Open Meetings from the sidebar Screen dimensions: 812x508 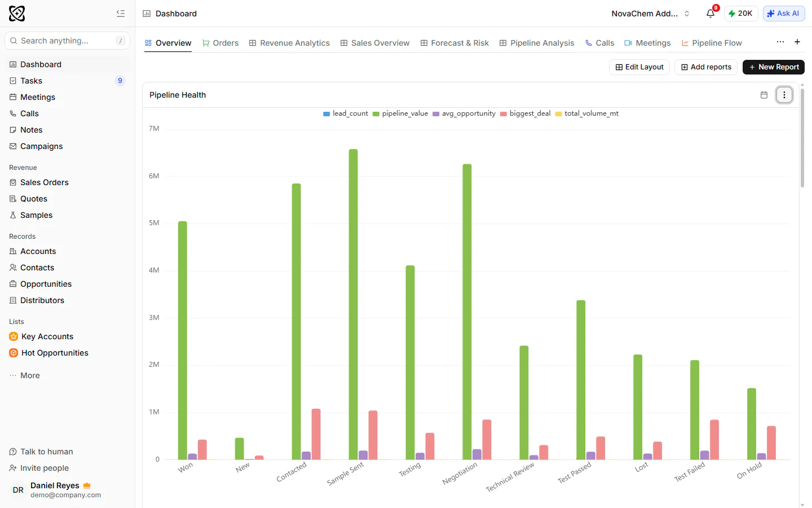(x=67, y=97)
